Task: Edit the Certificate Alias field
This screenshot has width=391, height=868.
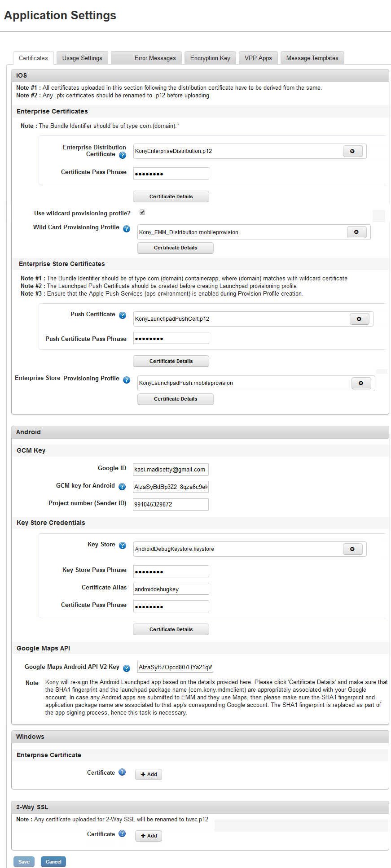Action: click(171, 589)
